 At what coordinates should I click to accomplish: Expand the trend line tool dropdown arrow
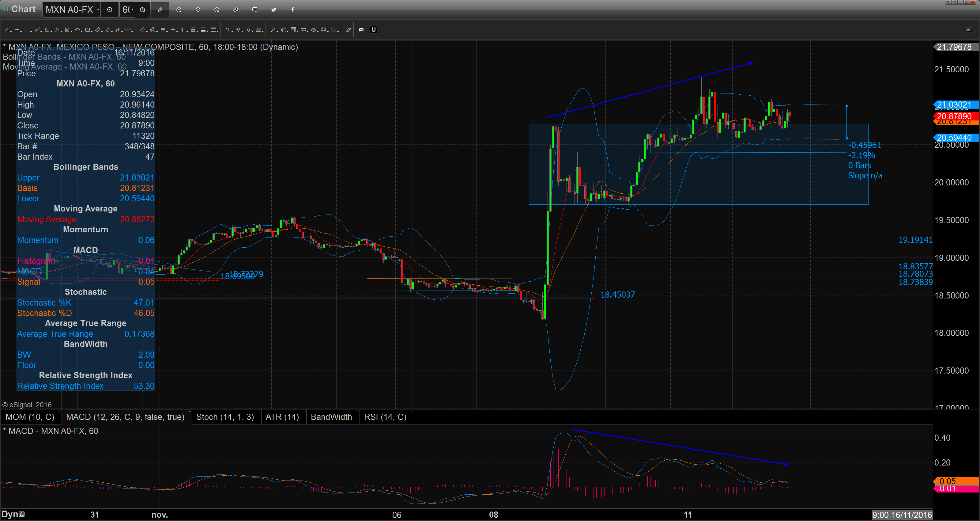click(x=11, y=32)
